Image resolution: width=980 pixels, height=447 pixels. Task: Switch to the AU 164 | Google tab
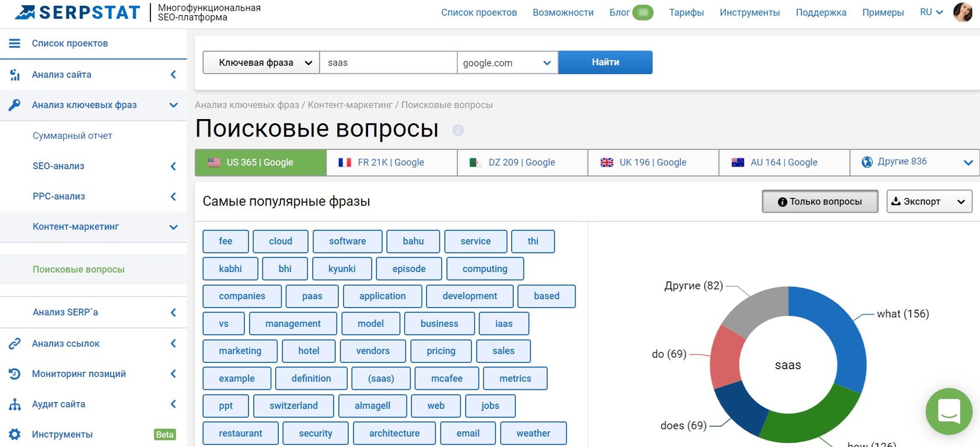(x=784, y=162)
